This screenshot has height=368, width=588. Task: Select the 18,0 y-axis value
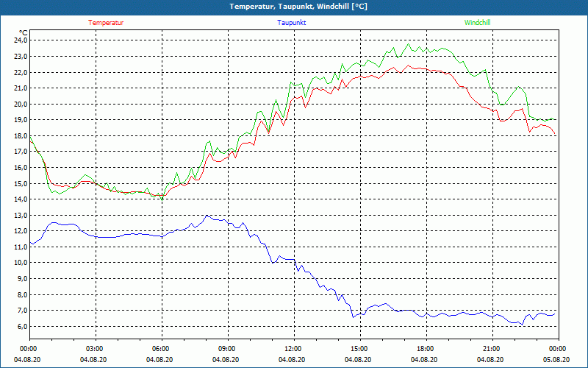point(21,135)
